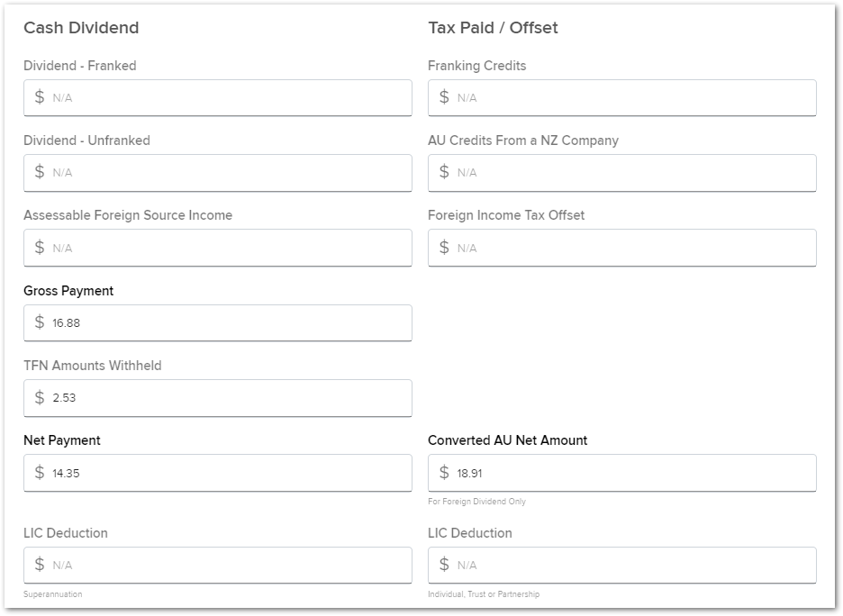Click the dollar icon in Foreign Income Tax Offset
The width and height of the screenshot is (843, 616).
point(444,248)
